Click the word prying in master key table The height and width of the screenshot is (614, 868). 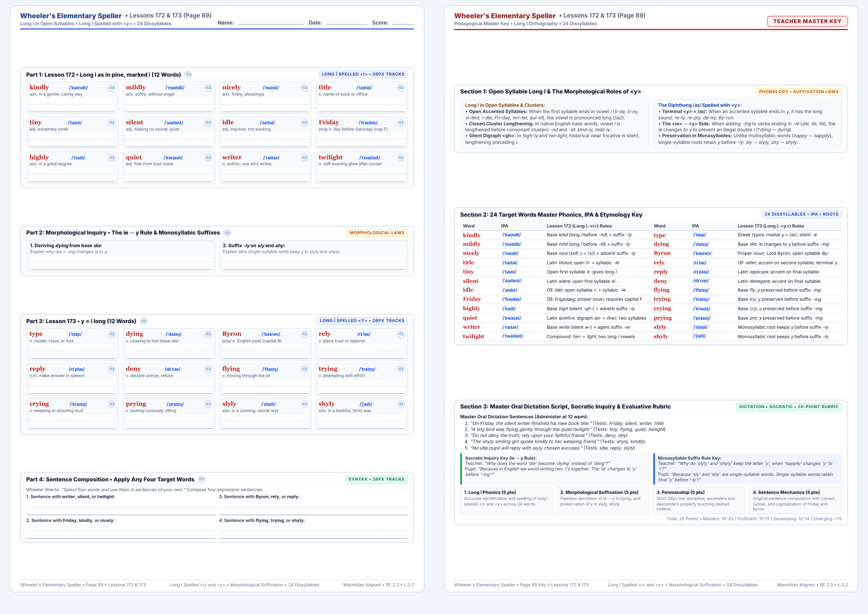(x=663, y=318)
